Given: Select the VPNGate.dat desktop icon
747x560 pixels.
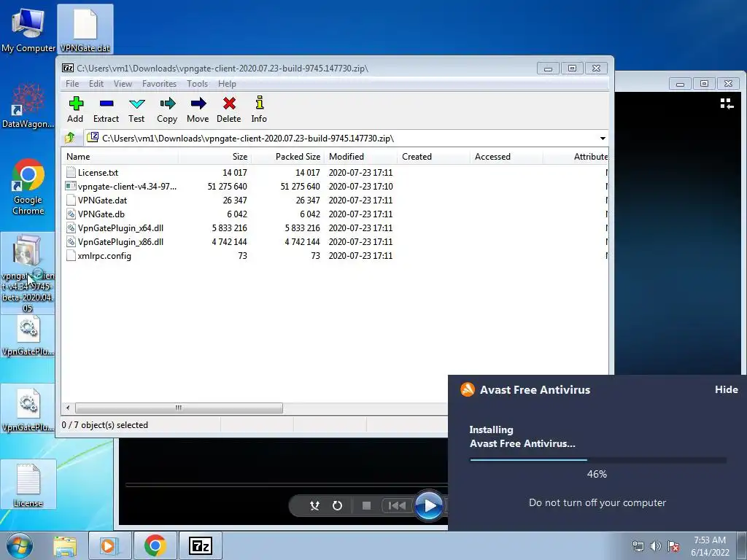Looking at the screenshot, I should 85,29.
